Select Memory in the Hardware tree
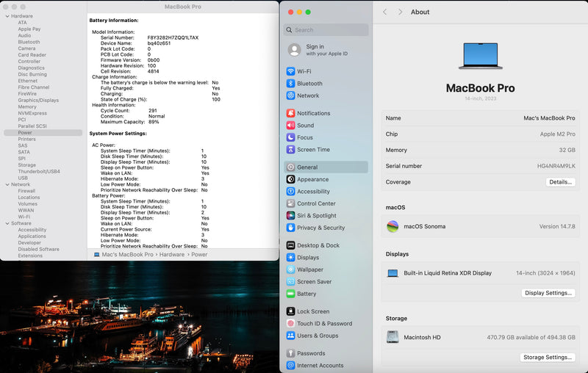 pos(27,106)
